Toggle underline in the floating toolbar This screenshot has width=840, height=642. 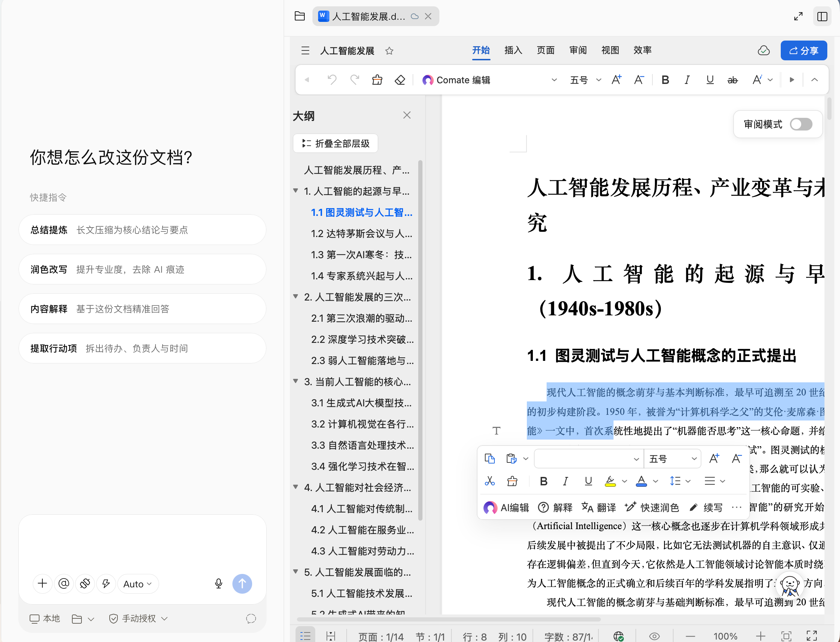pyautogui.click(x=588, y=481)
